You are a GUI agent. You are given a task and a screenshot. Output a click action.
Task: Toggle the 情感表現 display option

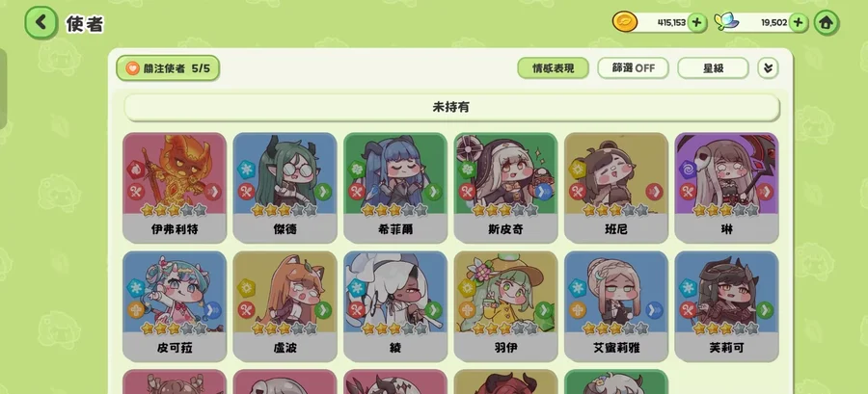(x=553, y=68)
